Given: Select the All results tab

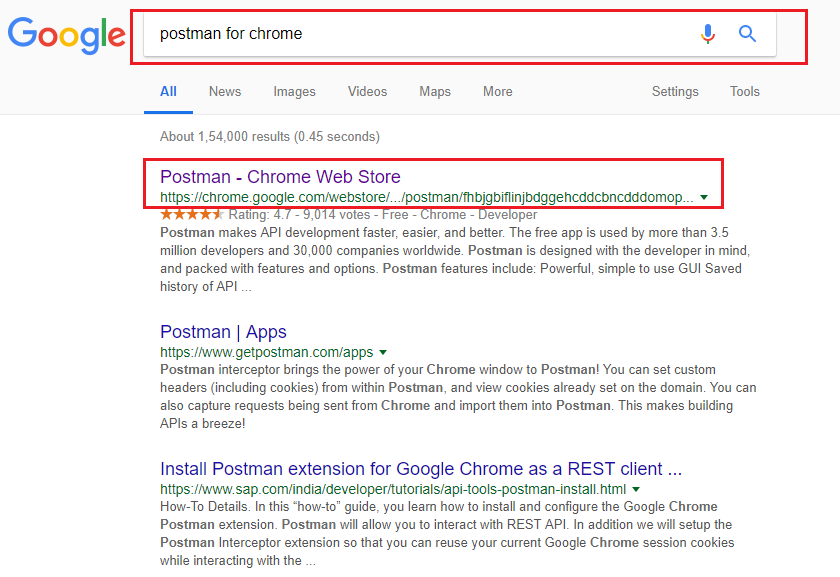Looking at the screenshot, I should (x=168, y=92).
